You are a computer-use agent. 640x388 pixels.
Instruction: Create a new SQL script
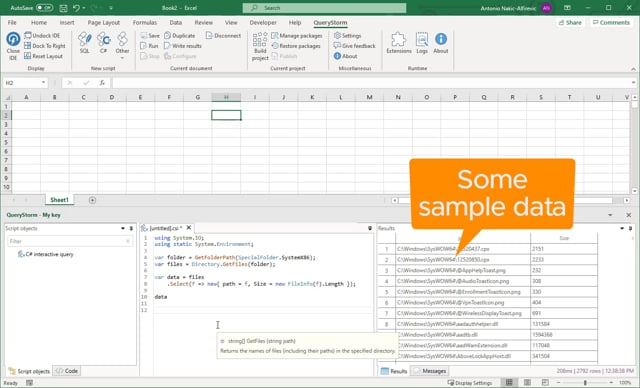(x=84, y=43)
